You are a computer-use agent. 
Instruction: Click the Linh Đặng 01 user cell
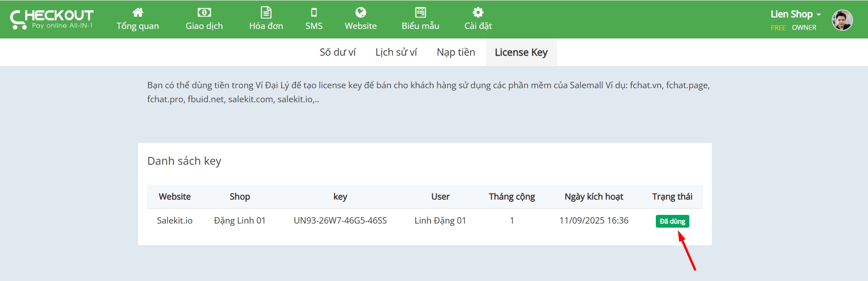pyautogui.click(x=440, y=220)
